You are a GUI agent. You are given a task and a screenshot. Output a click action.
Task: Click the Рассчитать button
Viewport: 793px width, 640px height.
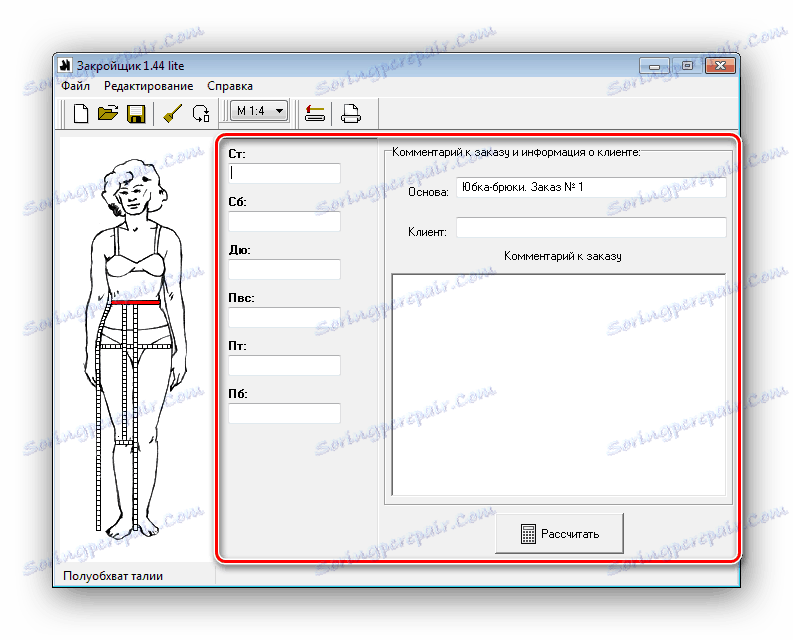point(559,533)
